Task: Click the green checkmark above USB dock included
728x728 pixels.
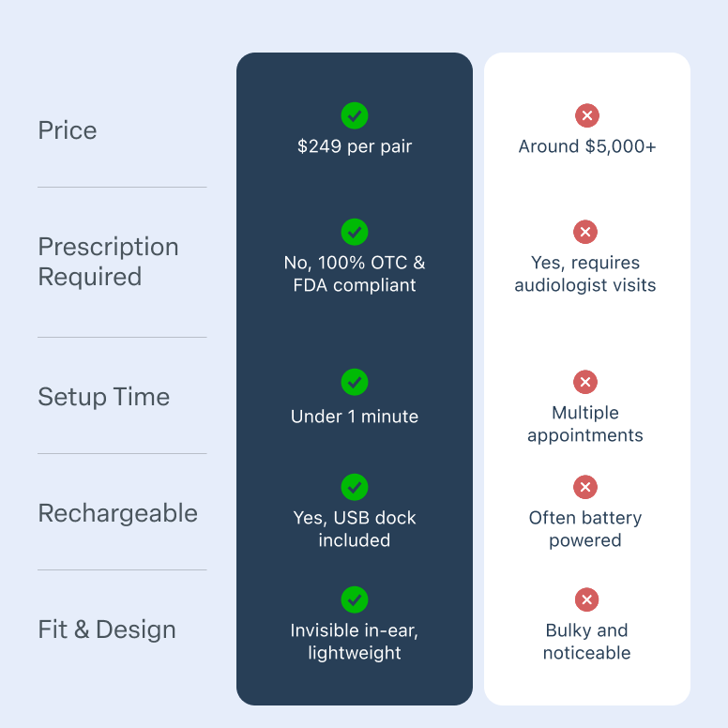Action: coord(355,487)
